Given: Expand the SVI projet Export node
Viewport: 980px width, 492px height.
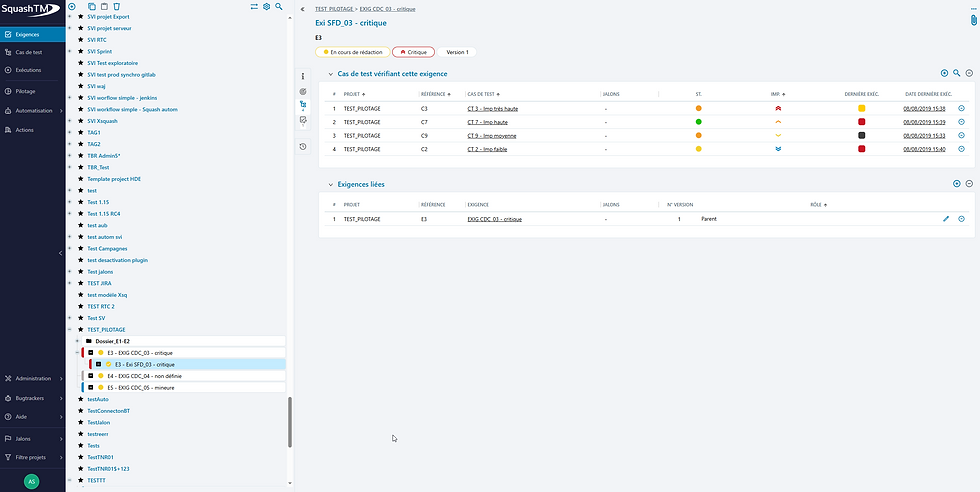Looking at the screenshot, I should pos(70,17).
